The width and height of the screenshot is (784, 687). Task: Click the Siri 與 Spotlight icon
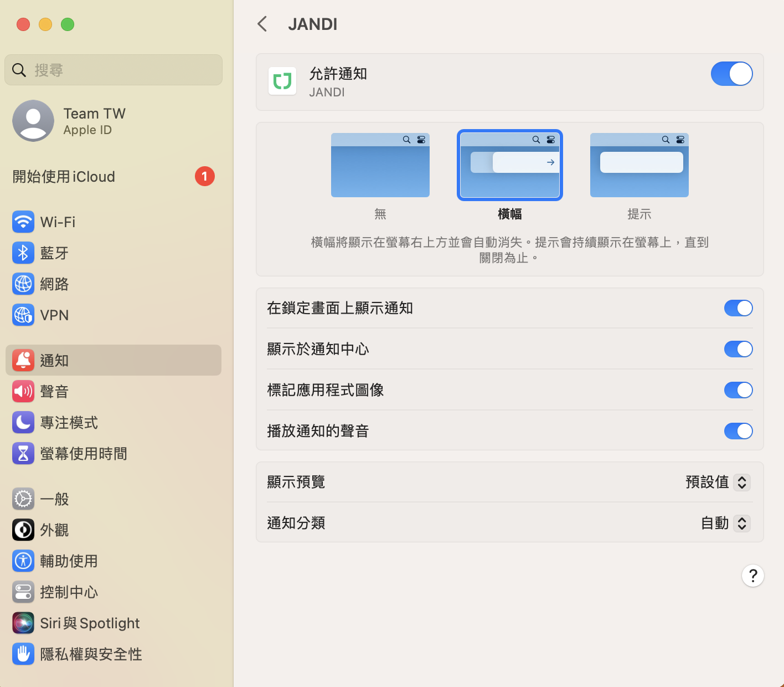[23, 623]
